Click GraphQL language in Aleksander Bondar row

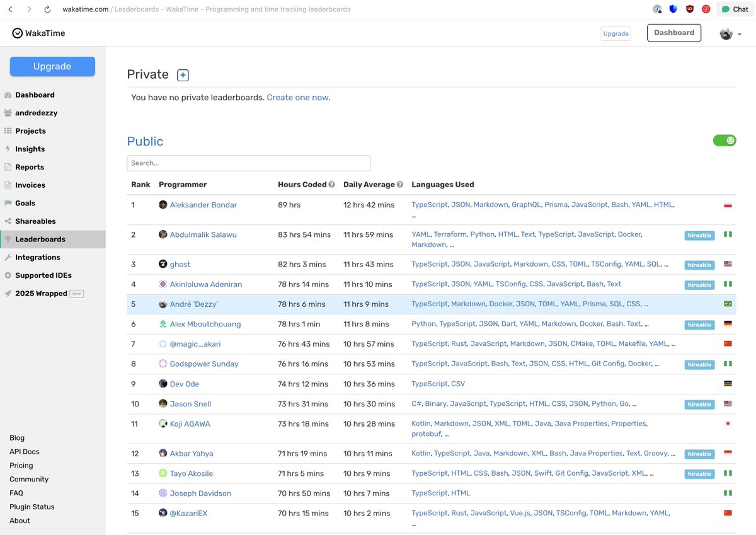pos(525,205)
